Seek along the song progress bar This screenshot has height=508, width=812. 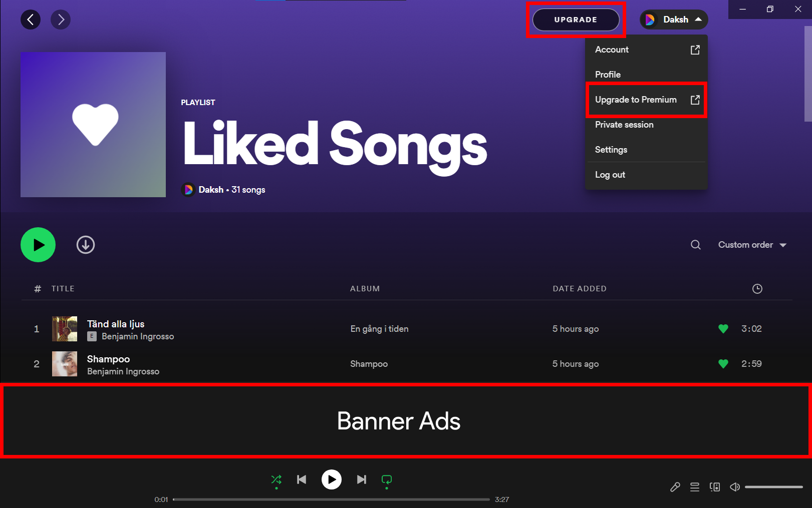pos(331,499)
